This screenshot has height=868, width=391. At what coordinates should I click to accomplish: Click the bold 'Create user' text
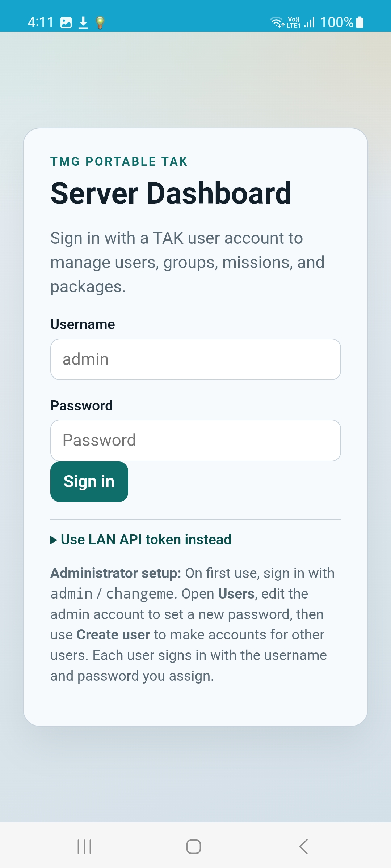pyautogui.click(x=113, y=635)
